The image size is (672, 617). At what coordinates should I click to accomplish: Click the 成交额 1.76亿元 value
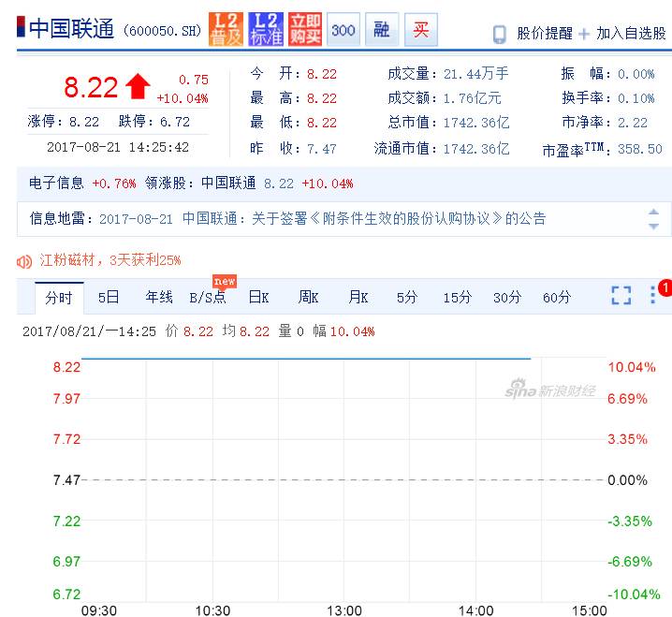472,98
